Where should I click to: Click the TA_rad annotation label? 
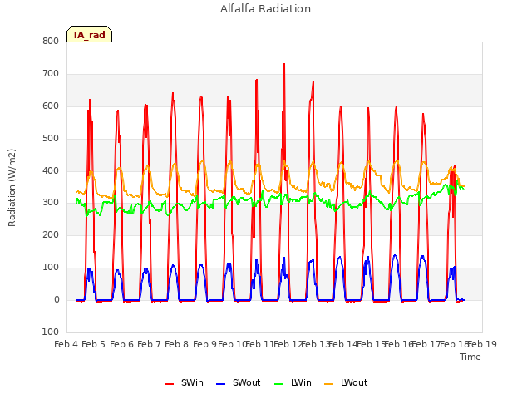pos(89,35)
